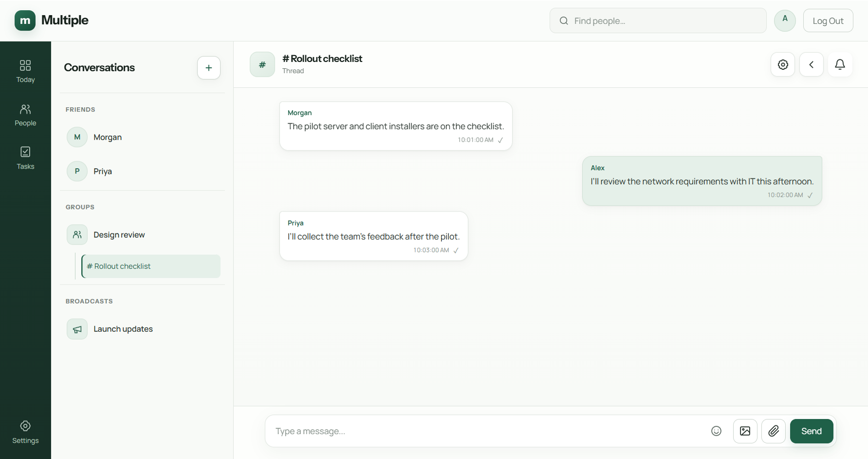Click the Design review group icon
Screen dimensions: 868x459
coord(77,234)
